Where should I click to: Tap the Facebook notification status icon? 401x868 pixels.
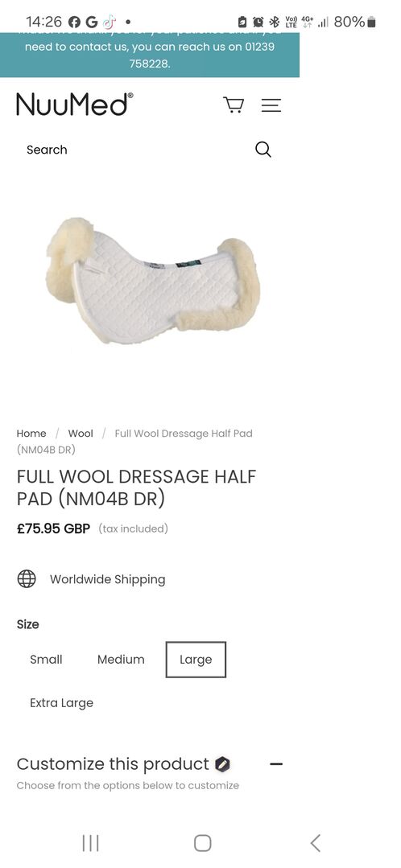coord(74,23)
